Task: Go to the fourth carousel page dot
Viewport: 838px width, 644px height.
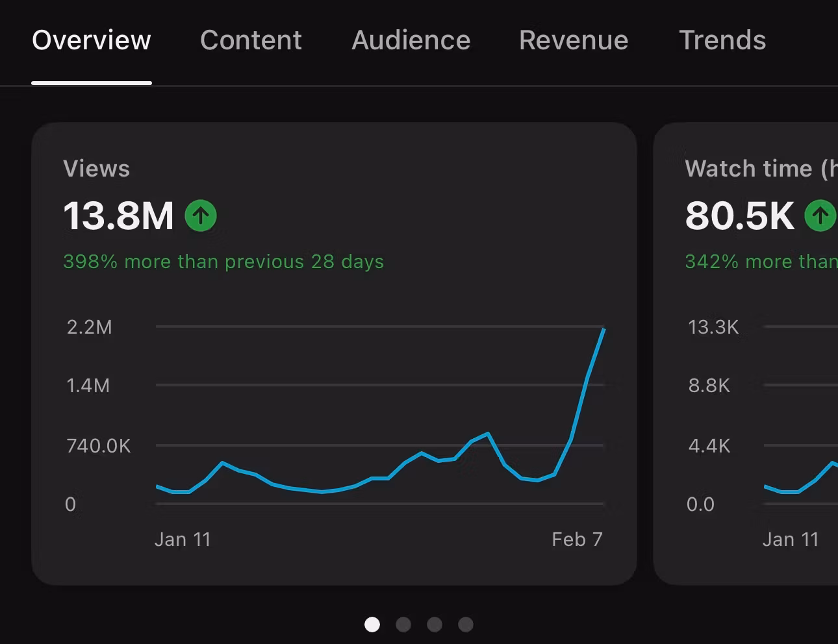Action: point(466,625)
